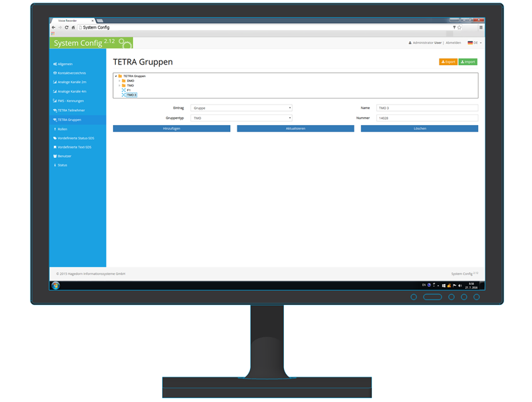Open Kontaktverzeichnis in the sidebar
Viewport: 532px width, 402px height.
point(72,73)
